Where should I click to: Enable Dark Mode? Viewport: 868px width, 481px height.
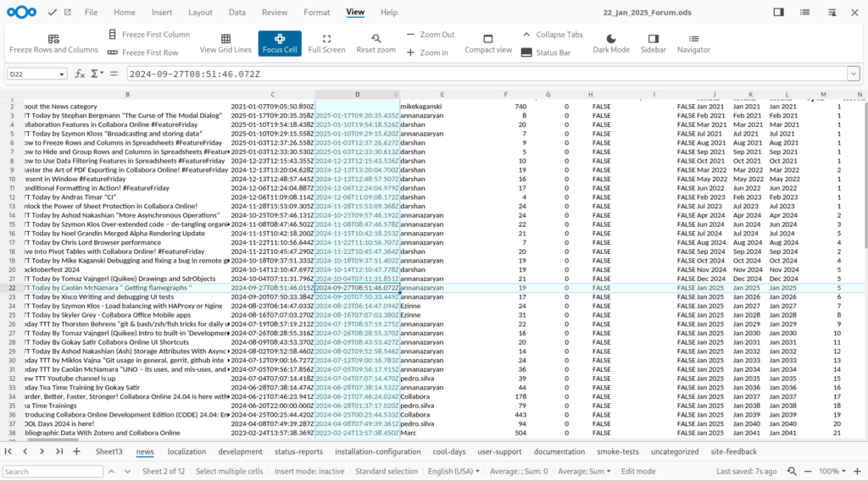tap(611, 39)
